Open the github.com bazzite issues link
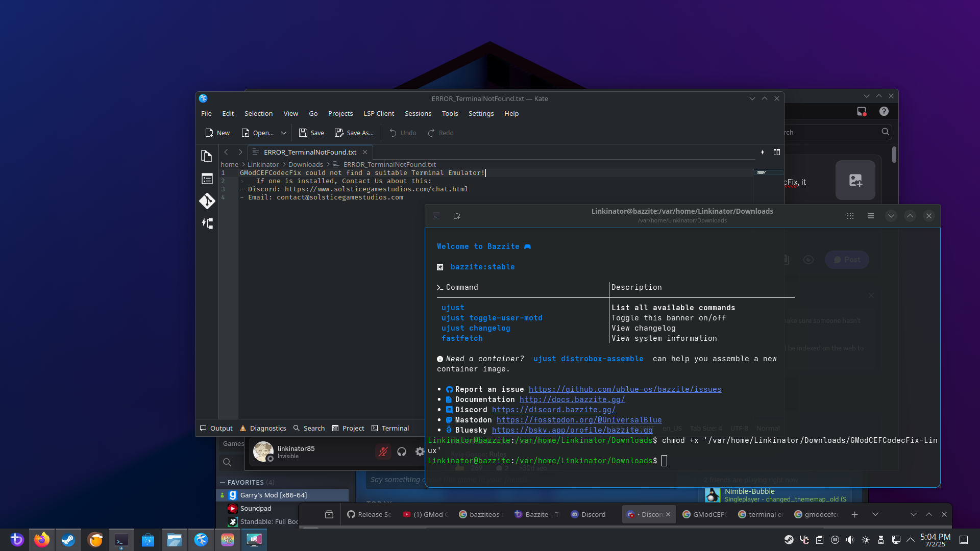The image size is (980, 551). click(x=625, y=389)
